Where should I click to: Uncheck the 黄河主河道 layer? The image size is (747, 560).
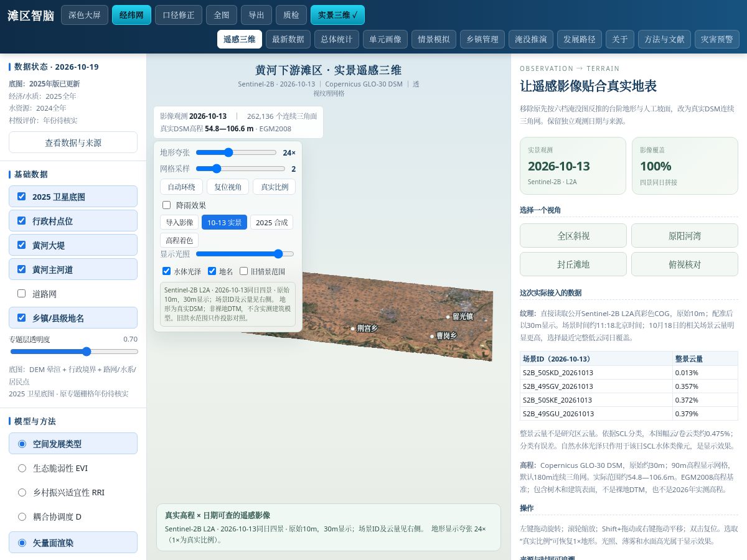coord(22,269)
